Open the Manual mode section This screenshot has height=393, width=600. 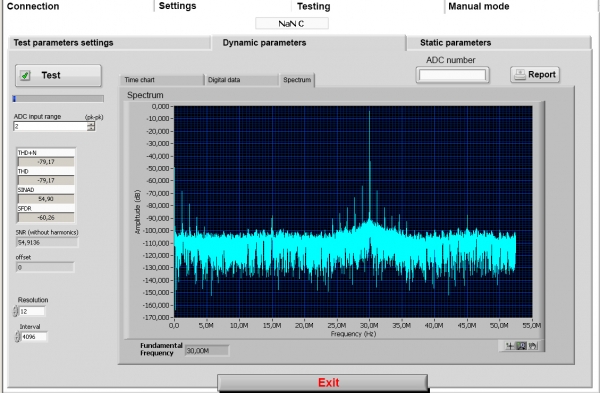pyautogui.click(x=479, y=6)
